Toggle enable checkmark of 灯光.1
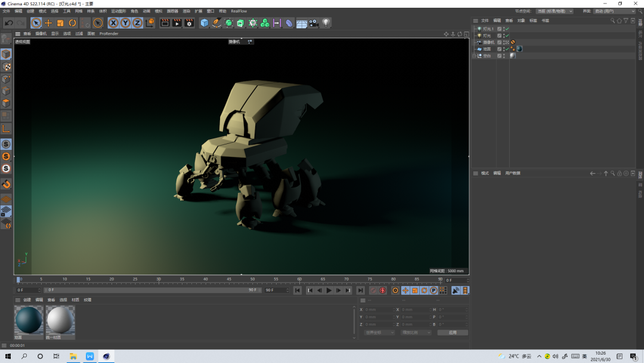Screen dimensions: 644x363 (507, 29)
